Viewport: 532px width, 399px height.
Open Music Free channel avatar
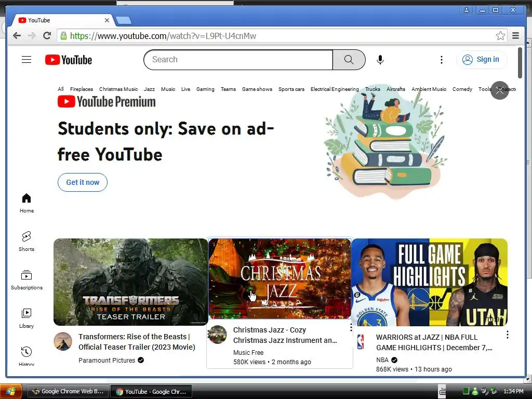(217, 335)
